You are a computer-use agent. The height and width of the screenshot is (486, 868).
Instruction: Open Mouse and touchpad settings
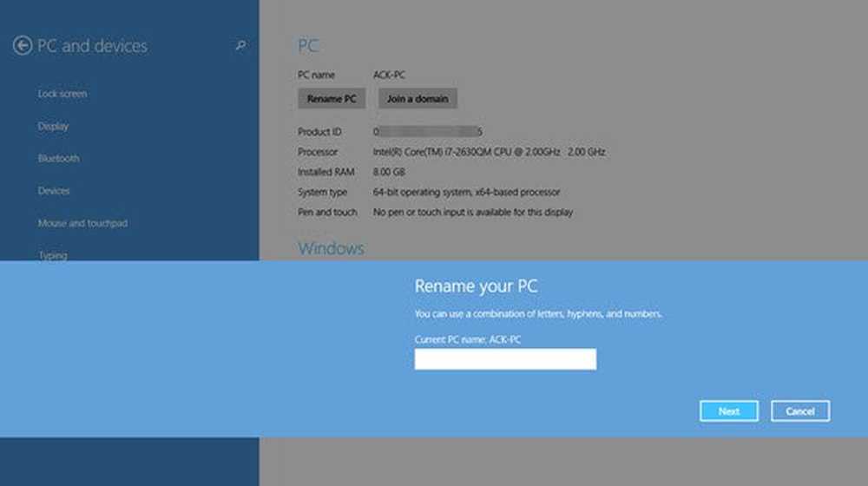tap(82, 223)
